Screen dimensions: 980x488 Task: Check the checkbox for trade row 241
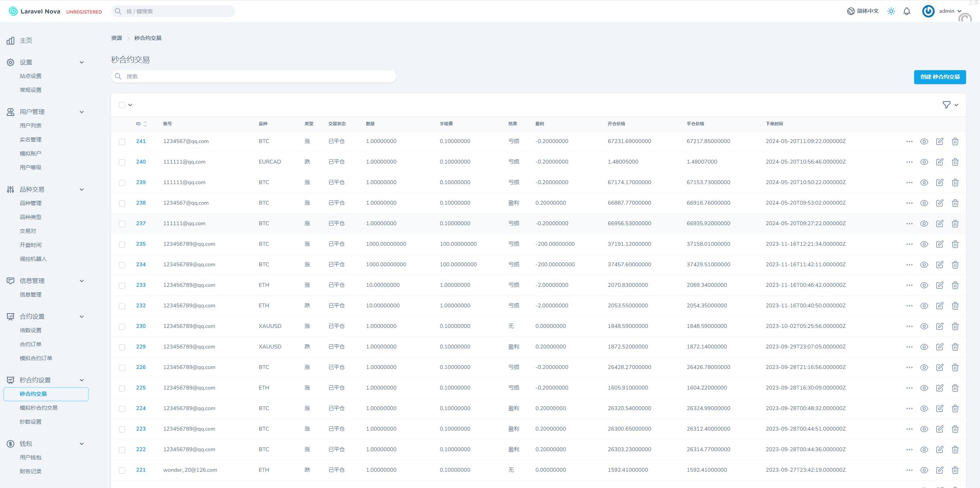click(x=122, y=142)
